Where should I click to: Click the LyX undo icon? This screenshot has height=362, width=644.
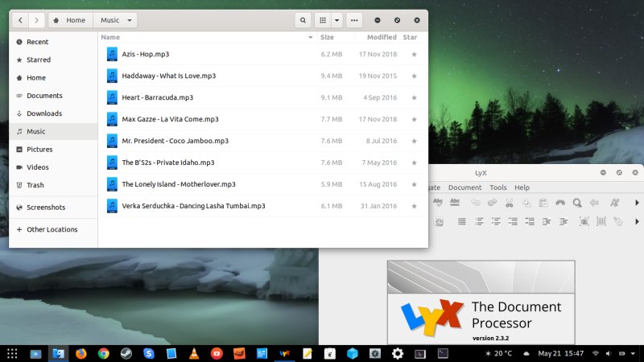coord(476,203)
